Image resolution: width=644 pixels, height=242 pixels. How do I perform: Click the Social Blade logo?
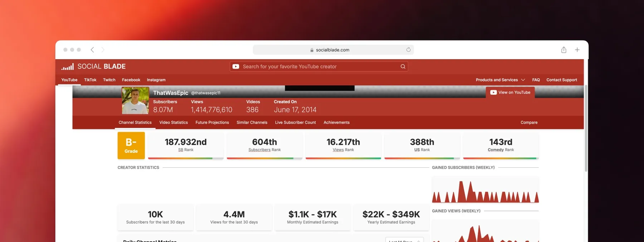click(x=93, y=66)
